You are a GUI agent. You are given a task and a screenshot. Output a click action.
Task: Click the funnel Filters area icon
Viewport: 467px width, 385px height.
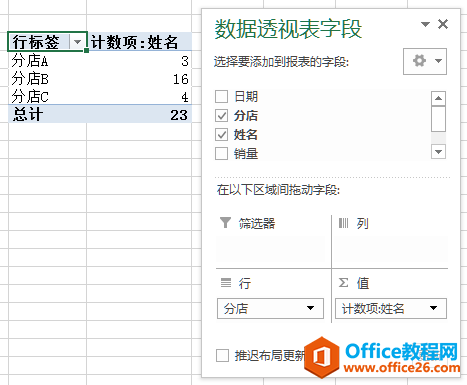pos(226,223)
